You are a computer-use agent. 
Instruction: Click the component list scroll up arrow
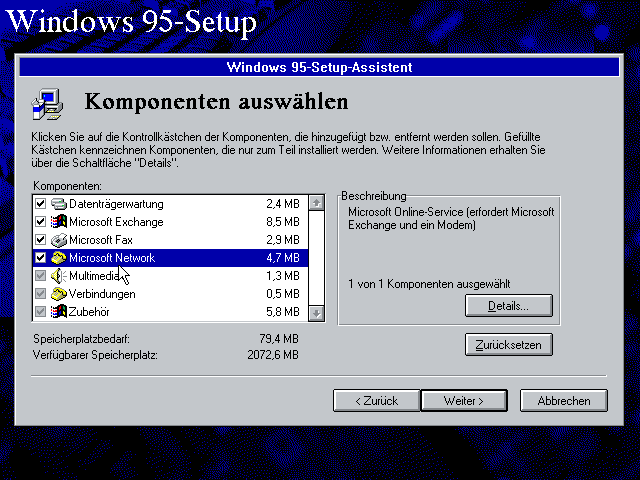click(317, 203)
